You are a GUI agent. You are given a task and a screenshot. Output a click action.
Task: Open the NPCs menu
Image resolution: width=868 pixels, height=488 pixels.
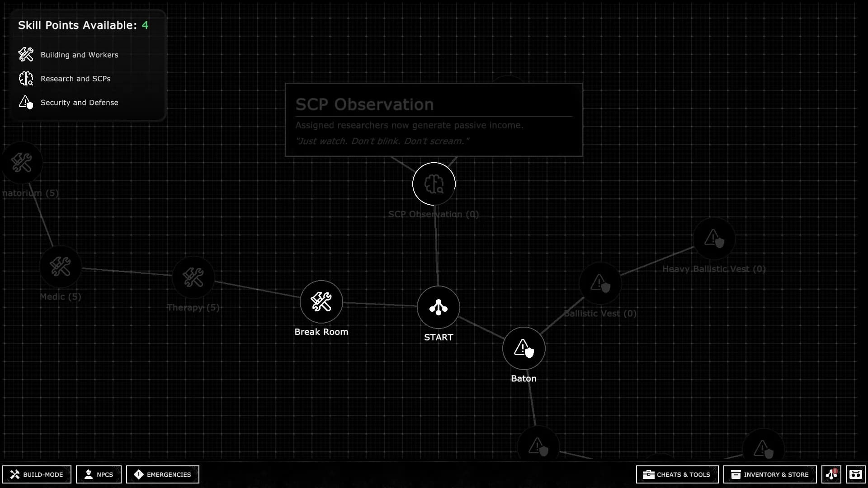pyautogui.click(x=99, y=474)
